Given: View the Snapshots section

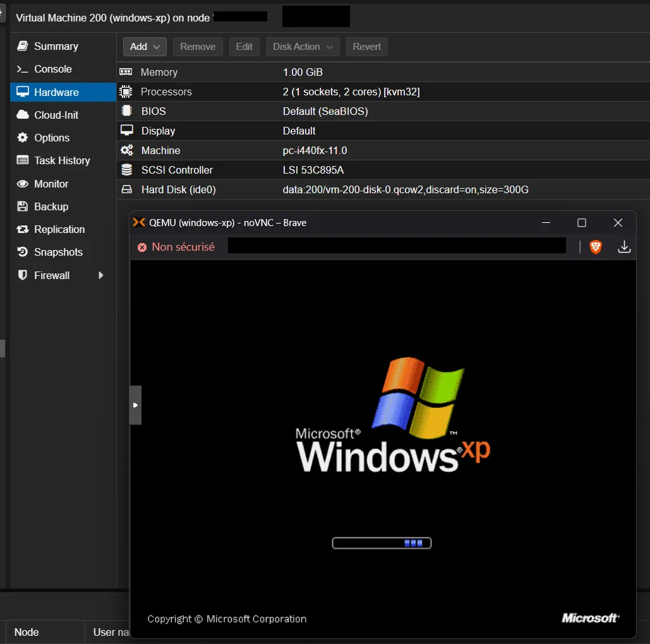Looking at the screenshot, I should pos(63,252).
